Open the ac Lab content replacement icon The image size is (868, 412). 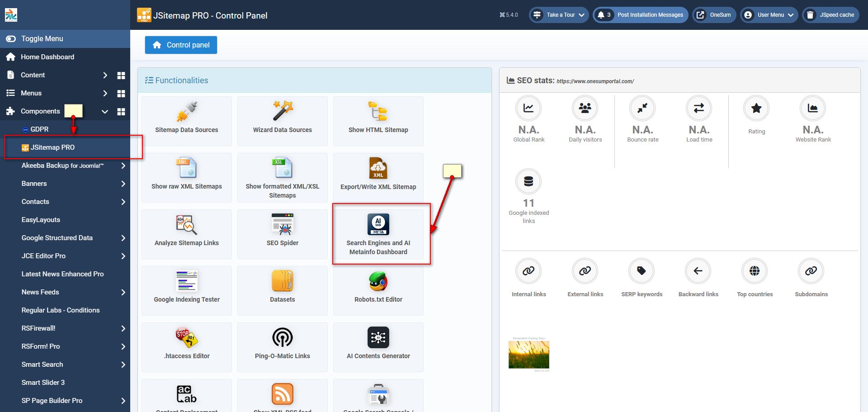click(187, 394)
